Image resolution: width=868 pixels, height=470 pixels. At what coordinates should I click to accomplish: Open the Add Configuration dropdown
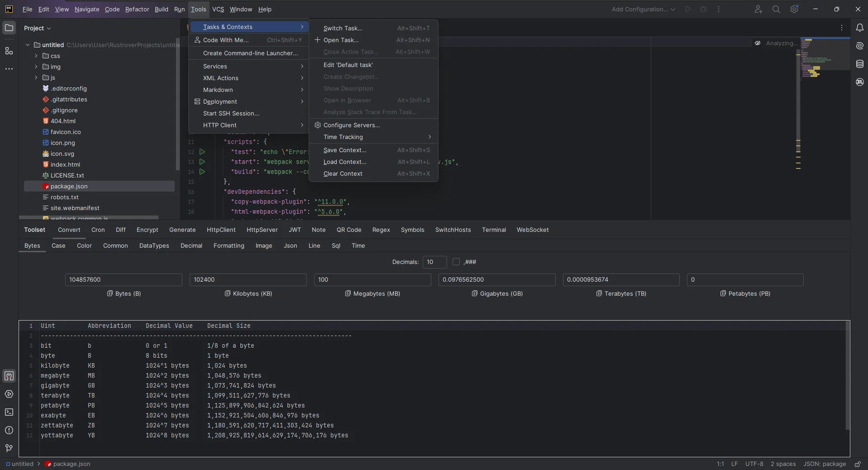coord(643,9)
